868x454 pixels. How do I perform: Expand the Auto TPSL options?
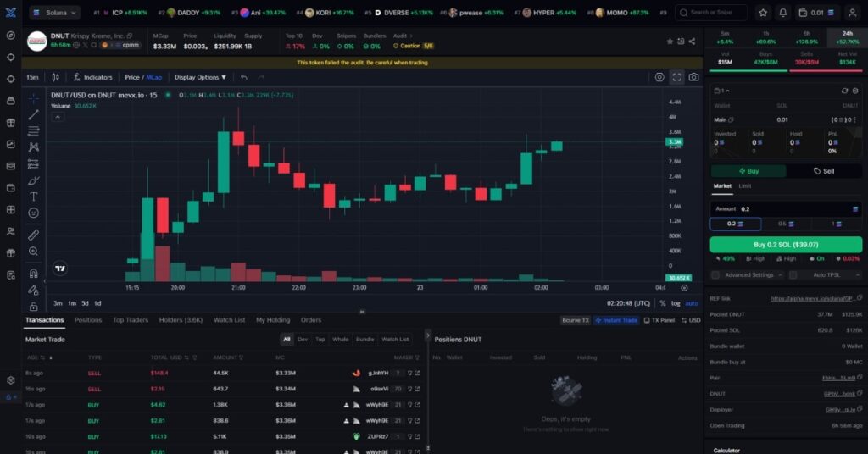pos(858,274)
